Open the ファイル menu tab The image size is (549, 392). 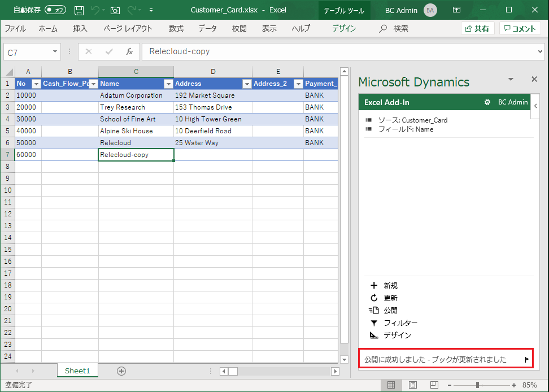pyautogui.click(x=15, y=29)
